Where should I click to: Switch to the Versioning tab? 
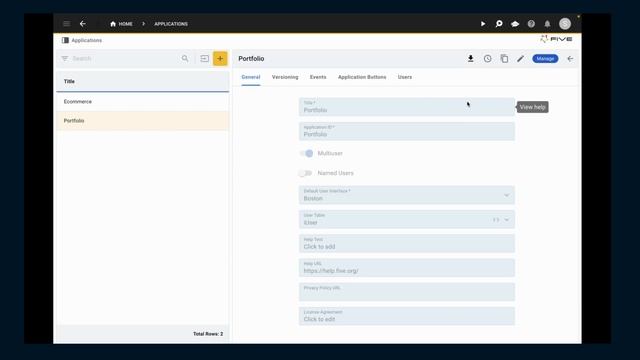285,77
